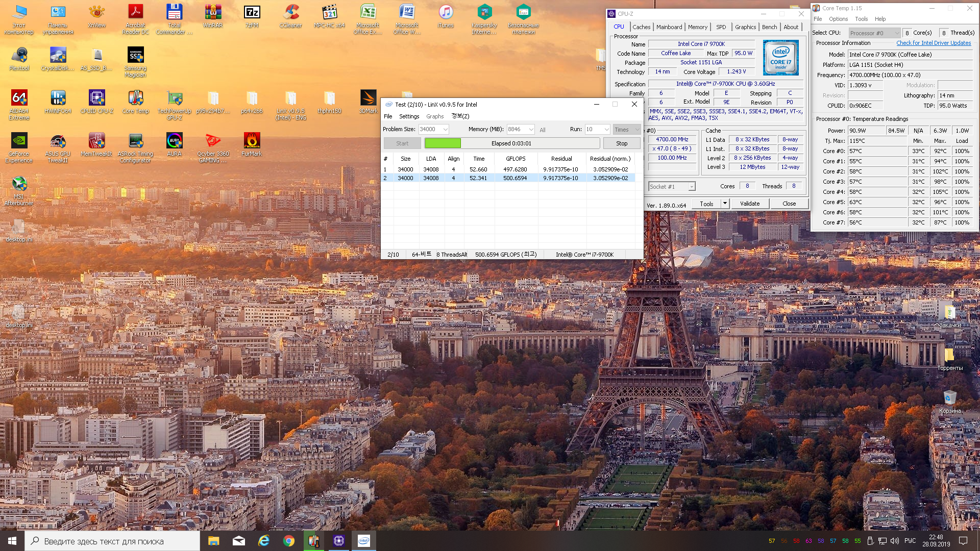
Task: Open the Tools dropdown arrow in CPU-Z
Action: [x=724, y=204]
